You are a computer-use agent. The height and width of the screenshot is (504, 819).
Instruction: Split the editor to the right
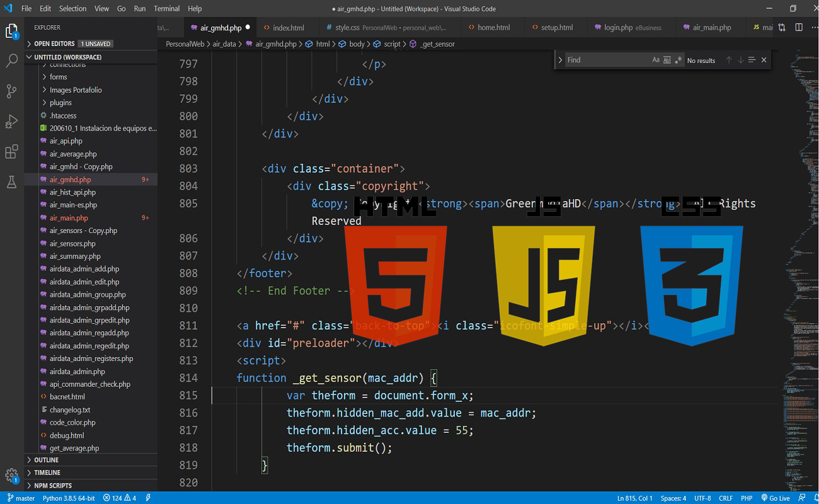(799, 28)
